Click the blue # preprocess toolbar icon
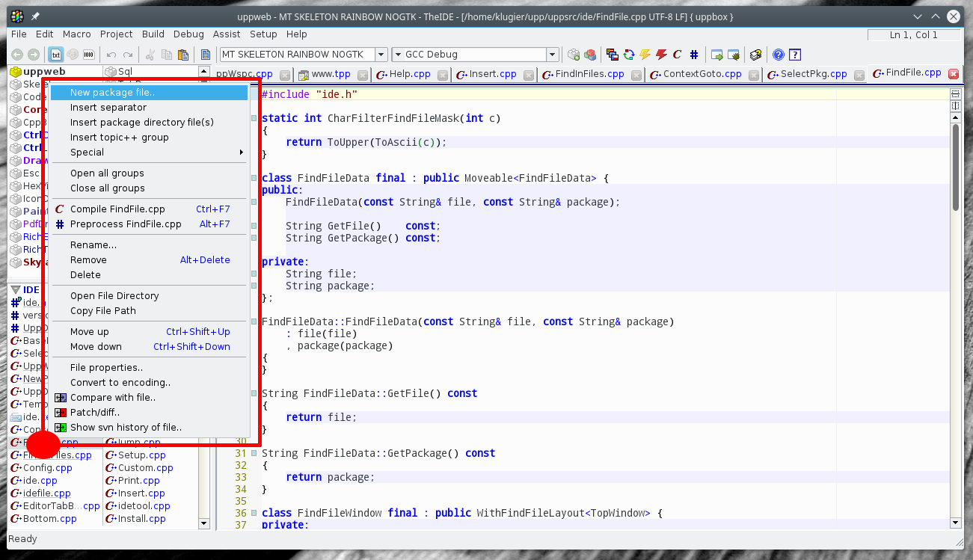The width and height of the screenshot is (973, 560). point(694,55)
